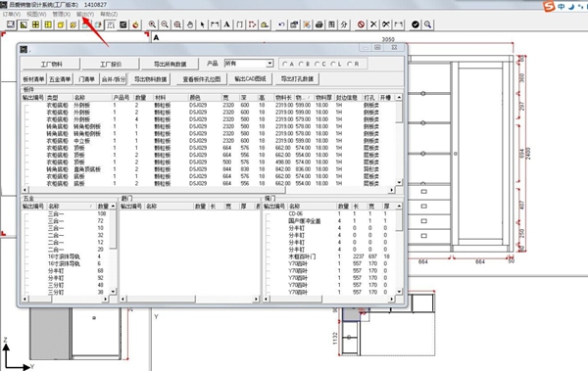
Task: Open the 板材清单 list button
Action: point(33,79)
